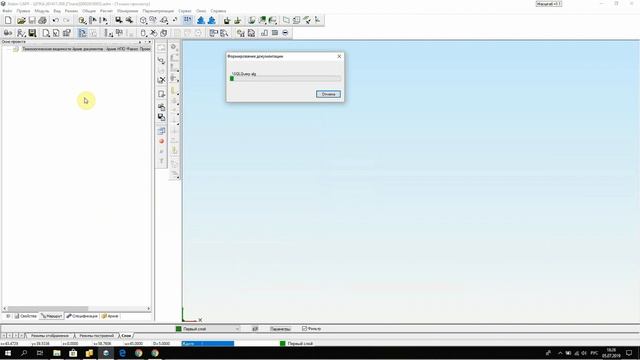640x360 pixels.
Task: Click the round minus icon ending the second toolbar
Action: point(285,33)
